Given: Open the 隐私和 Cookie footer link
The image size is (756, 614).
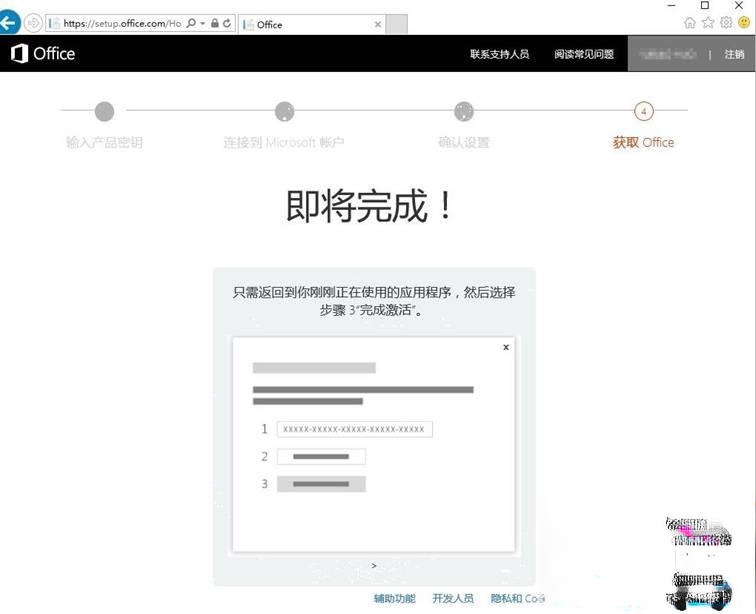Looking at the screenshot, I should click(x=518, y=599).
